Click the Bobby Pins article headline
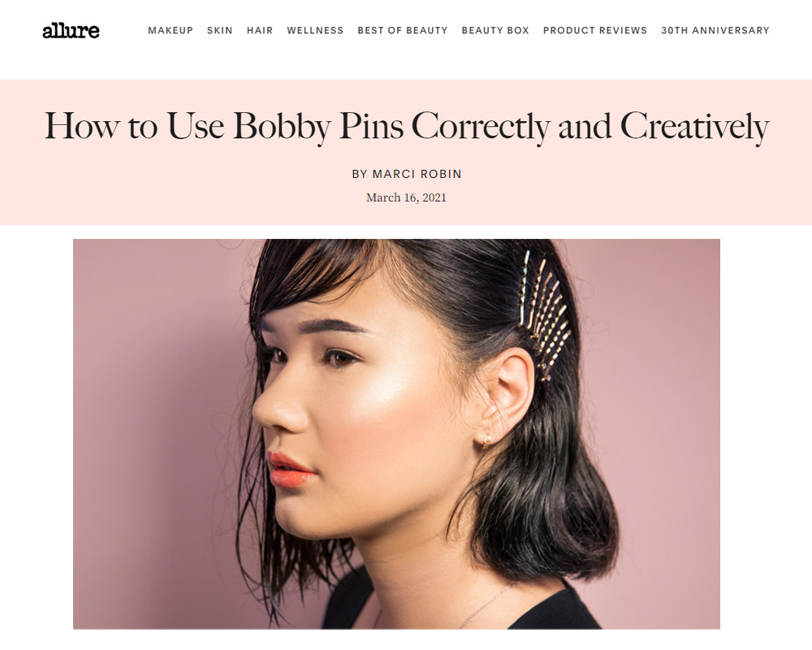 coord(407,126)
